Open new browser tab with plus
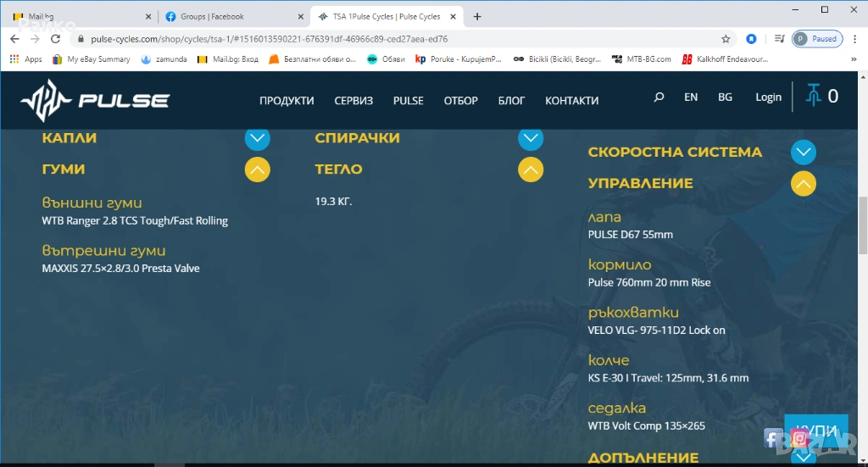 [x=477, y=17]
